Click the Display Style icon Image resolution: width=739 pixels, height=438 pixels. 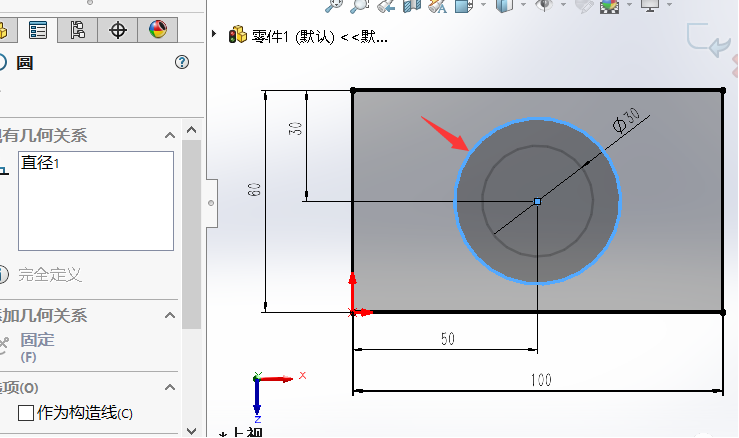point(504,6)
